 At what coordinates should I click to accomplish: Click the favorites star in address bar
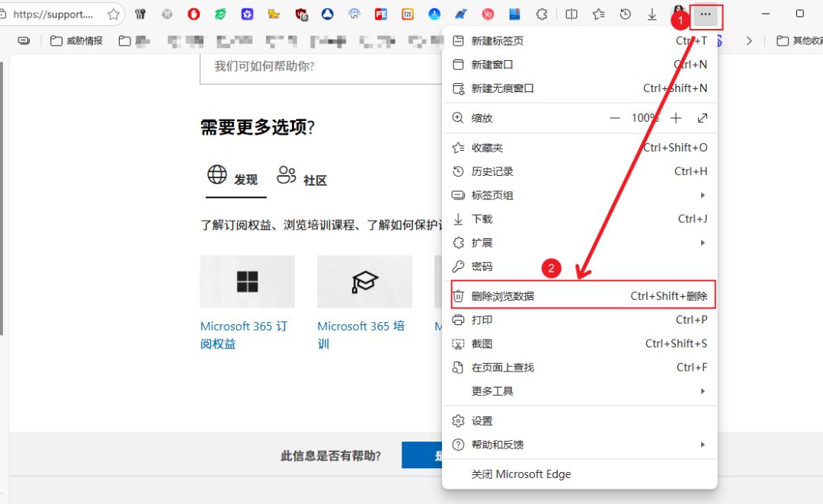(x=114, y=14)
